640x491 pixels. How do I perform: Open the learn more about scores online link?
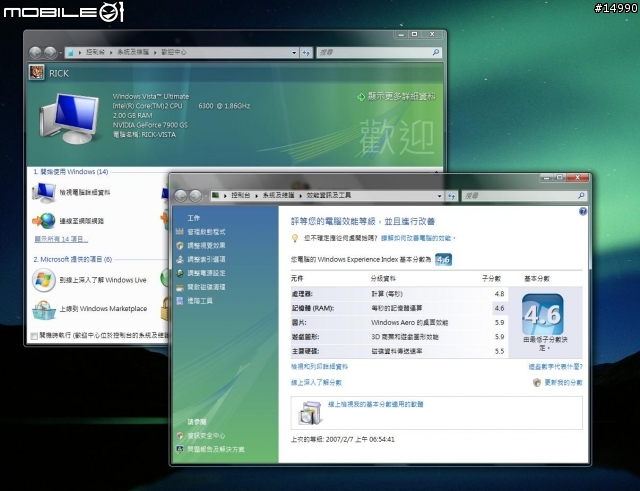(x=316, y=382)
